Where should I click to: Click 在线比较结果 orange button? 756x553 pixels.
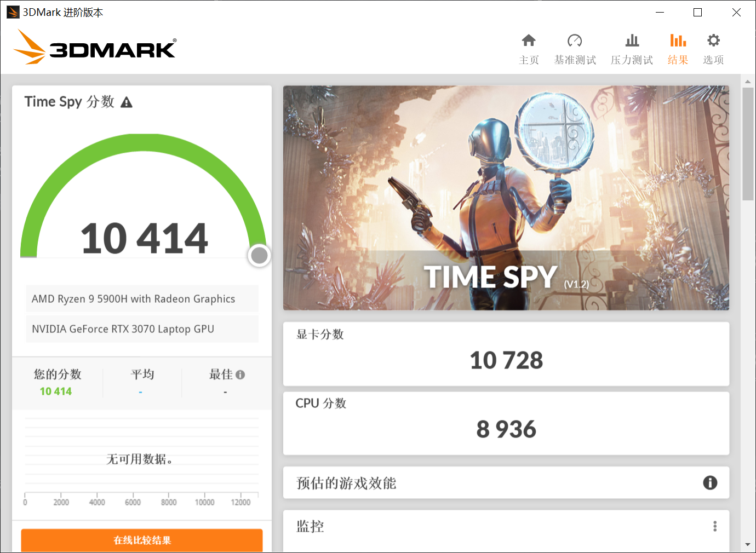click(x=142, y=540)
